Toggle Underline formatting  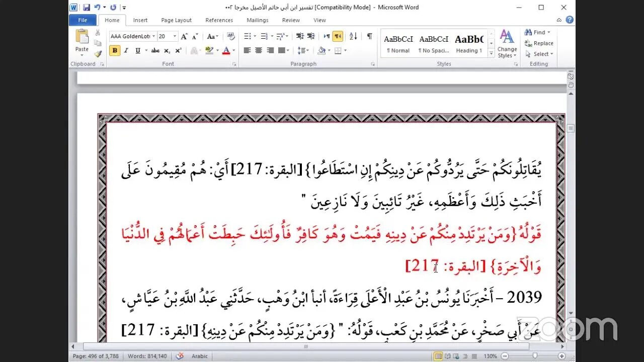click(137, 50)
